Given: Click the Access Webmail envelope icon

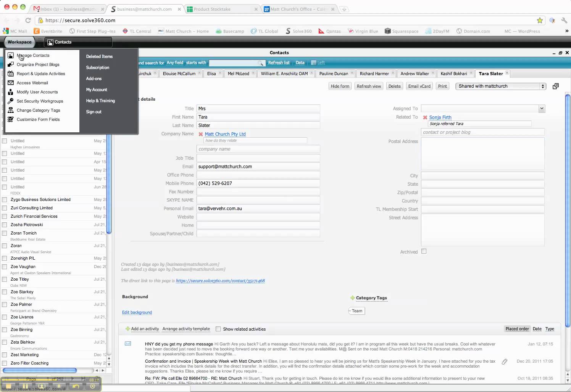Looking at the screenshot, I should pyautogui.click(x=11, y=83).
